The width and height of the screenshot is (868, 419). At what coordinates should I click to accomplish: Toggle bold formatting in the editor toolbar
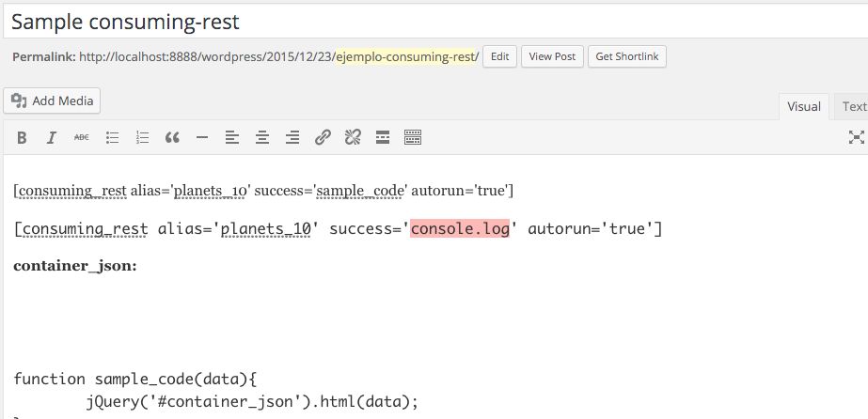23,137
